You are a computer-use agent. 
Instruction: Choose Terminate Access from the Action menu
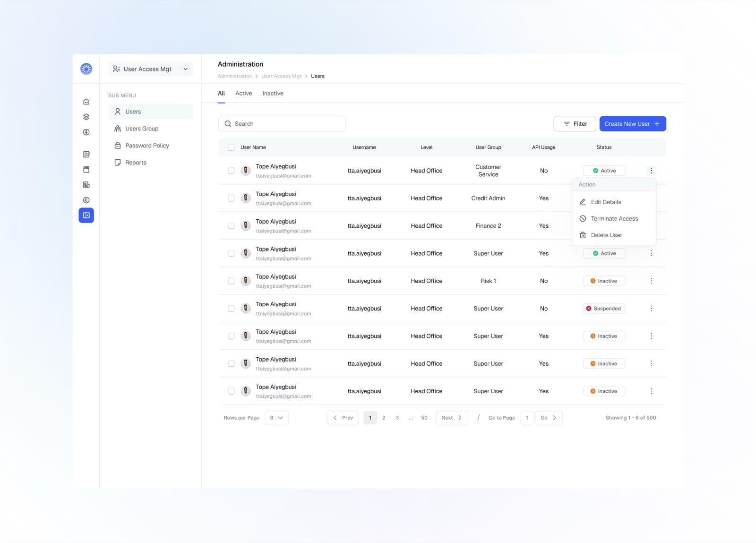(614, 218)
